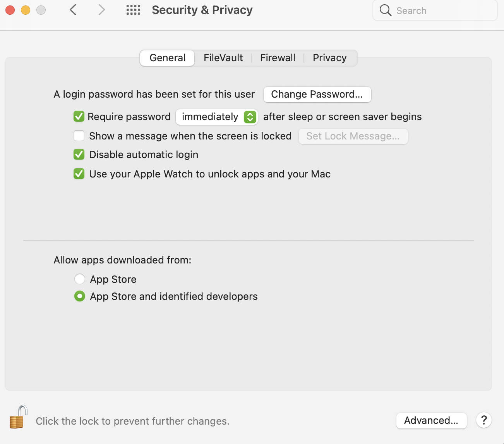Enable Show a message when screen is locked
The width and height of the screenshot is (504, 444).
(x=79, y=136)
